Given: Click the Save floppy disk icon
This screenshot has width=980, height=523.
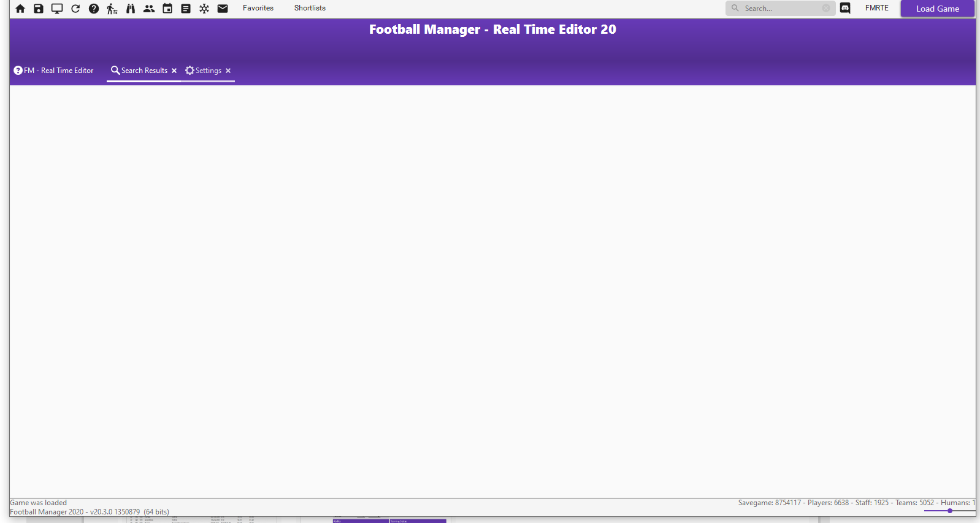Looking at the screenshot, I should 39,9.
